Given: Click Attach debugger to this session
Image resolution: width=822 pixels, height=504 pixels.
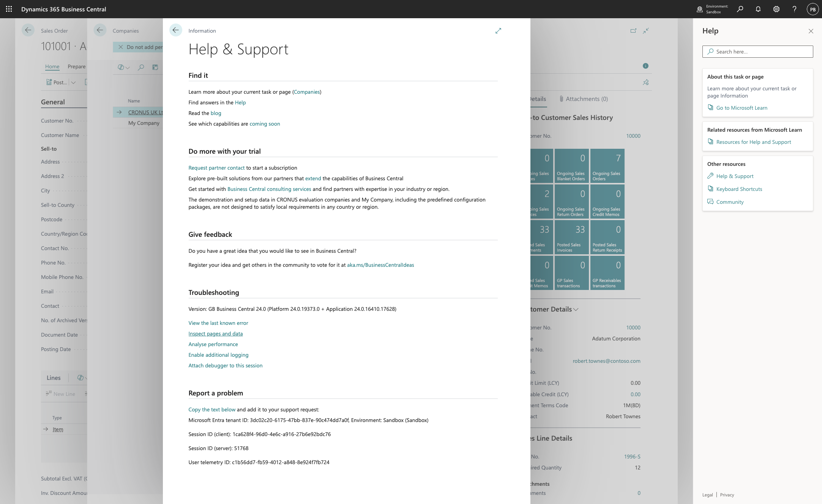Looking at the screenshot, I should 226,365.
